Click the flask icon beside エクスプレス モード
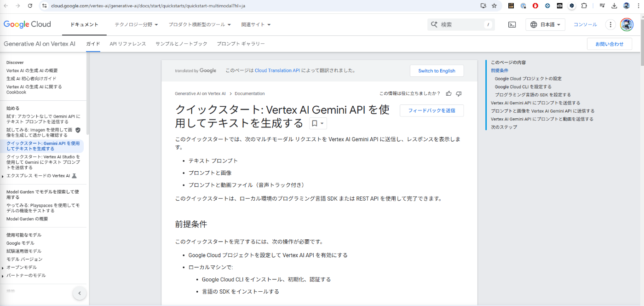This screenshot has height=306, width=644. (75, 176)
